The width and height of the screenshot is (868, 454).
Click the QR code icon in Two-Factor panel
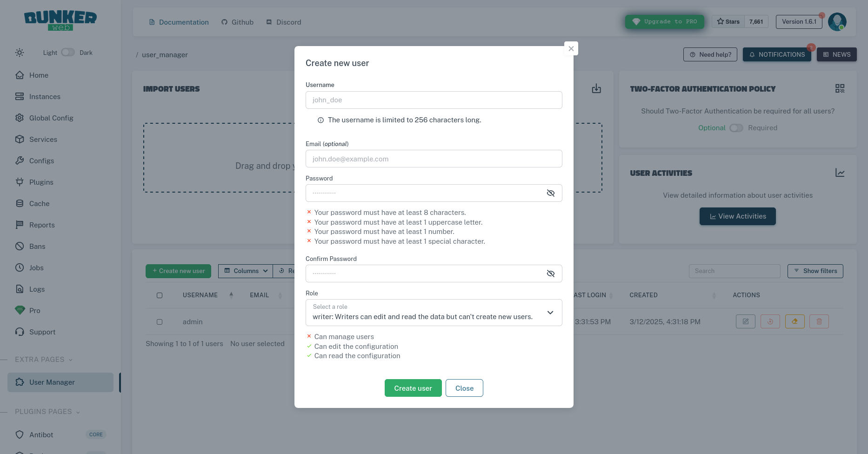[840, 88]
